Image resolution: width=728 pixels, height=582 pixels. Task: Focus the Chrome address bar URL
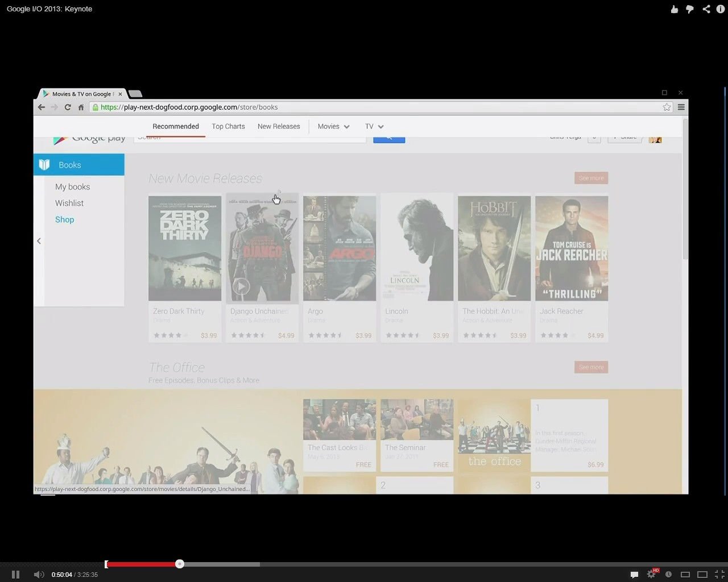pos(189,107)
